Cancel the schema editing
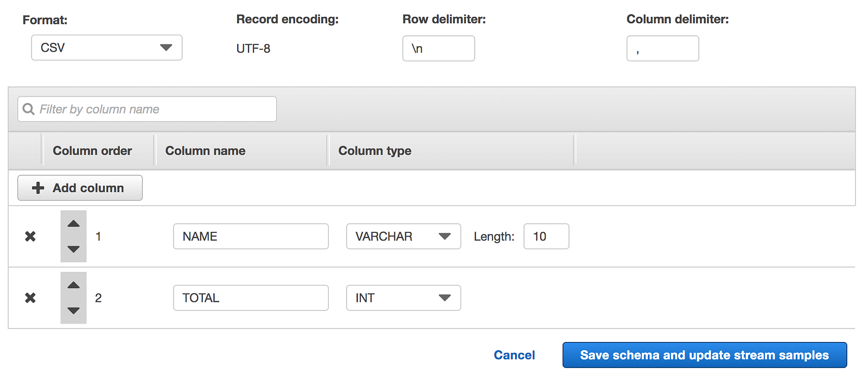The width and height of the screenshot is (868, 380). pyautogui.click(x=514, y=355)
